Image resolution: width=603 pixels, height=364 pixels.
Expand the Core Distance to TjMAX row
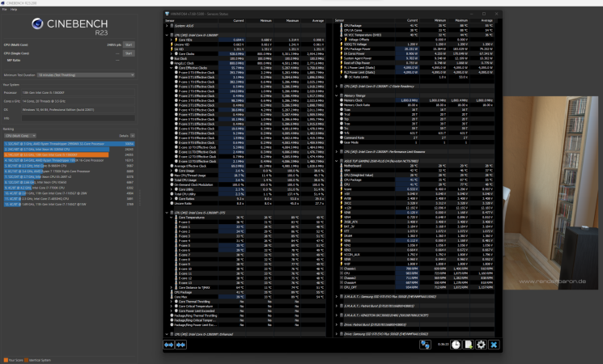point(172,287)
